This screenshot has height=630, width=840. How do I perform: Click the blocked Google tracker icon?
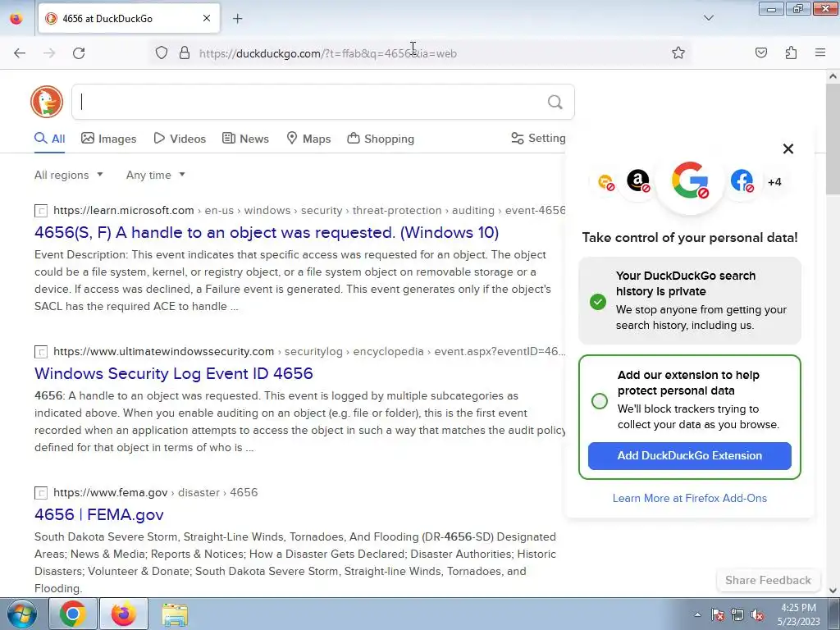point(690,180)
